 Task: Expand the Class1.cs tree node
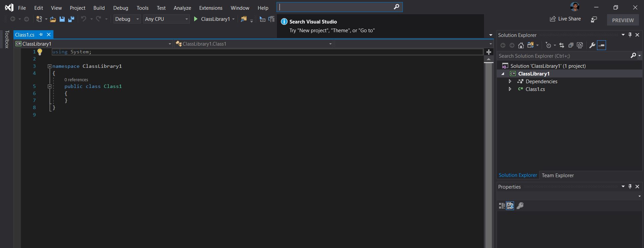tap(510, 89)
